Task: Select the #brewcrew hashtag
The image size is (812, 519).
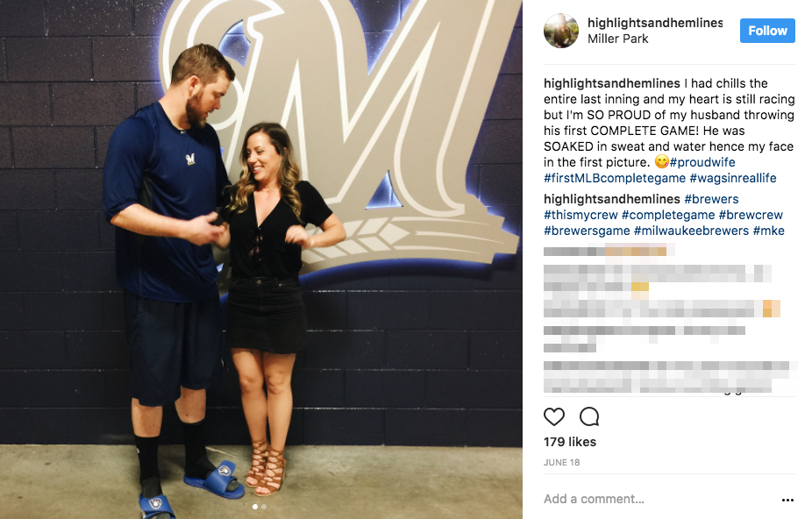Action: pyautogui.click(x=751, y=215)
